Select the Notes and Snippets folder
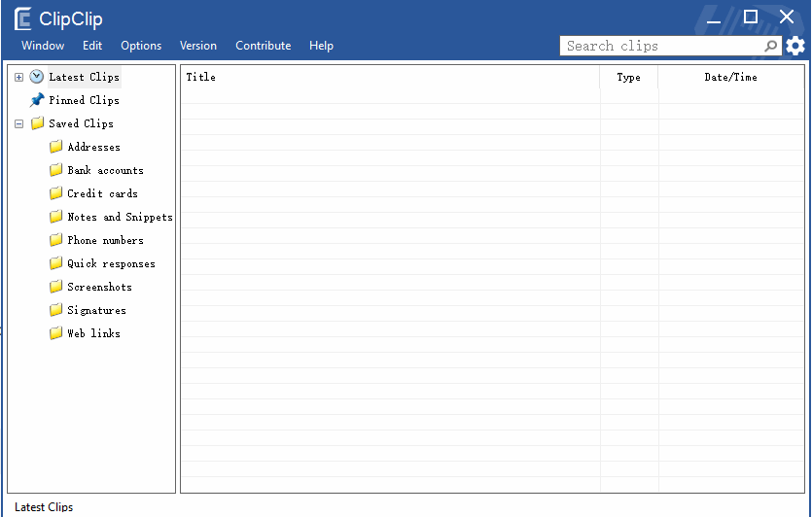The width and height of the screenshot is (812, 517). tap(121, 217)
